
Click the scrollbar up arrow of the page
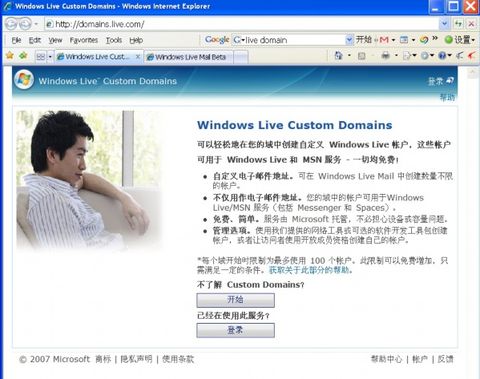point(473,73)
